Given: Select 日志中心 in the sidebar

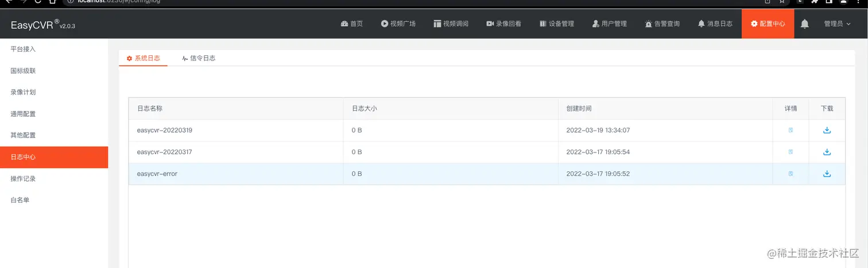Looking at the screenshot, I should click(x=54, y=157).
